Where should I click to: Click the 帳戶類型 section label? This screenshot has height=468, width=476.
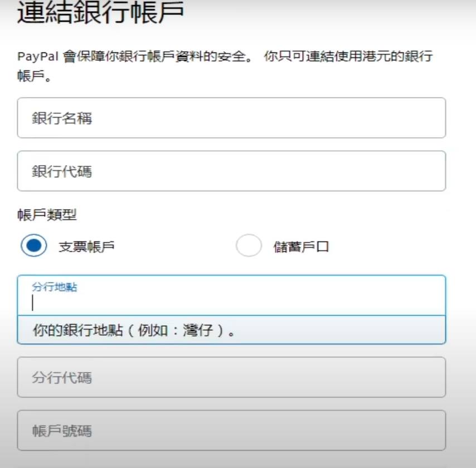pyautogui.click(x=47, y=215)
